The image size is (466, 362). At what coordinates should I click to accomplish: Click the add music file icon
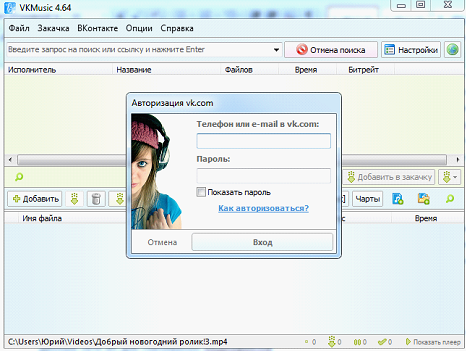[x=397, y=199]
